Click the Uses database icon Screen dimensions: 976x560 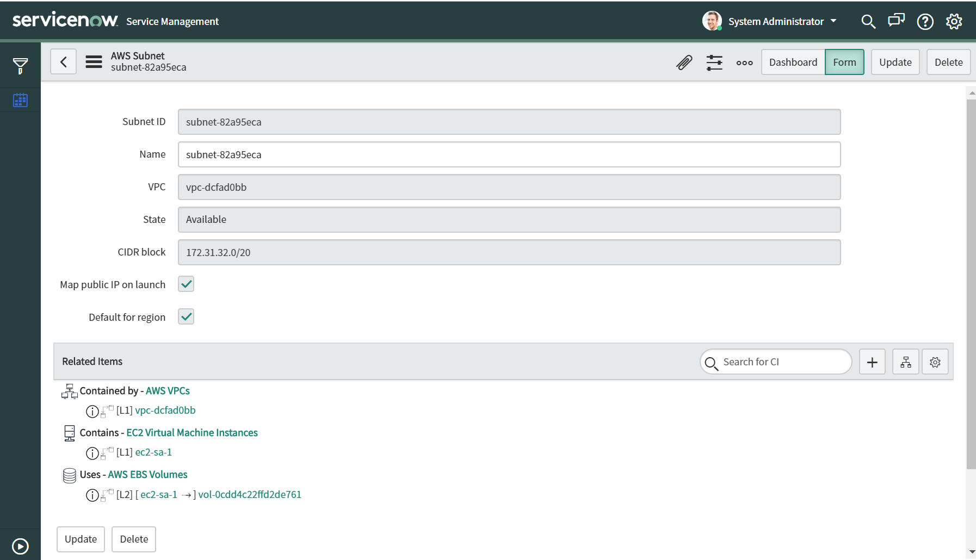(70, 475)
